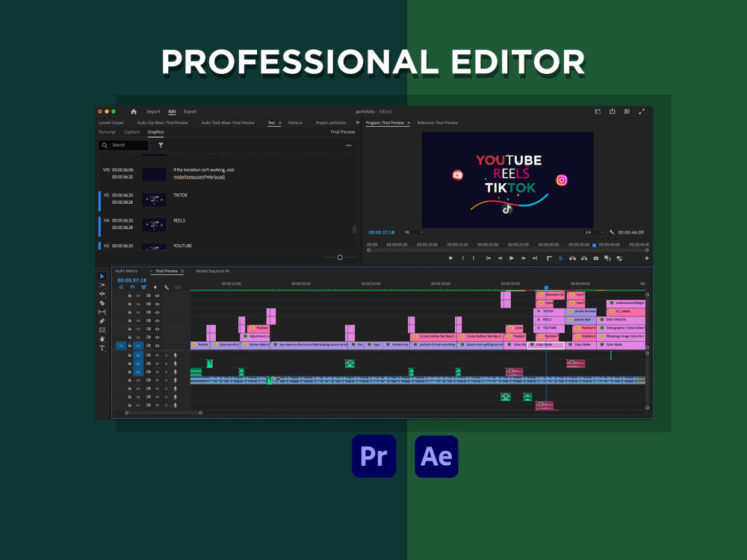This screenshot has width=747, height=560.
Task: Open Program monitor settings wrench
Action: pos(611,232)
